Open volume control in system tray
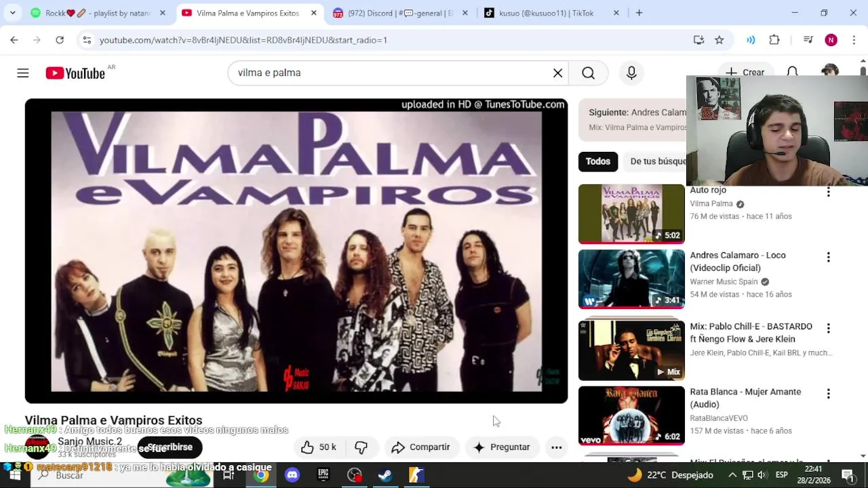Viewport: 868px width, 488px height. (762, 475)
